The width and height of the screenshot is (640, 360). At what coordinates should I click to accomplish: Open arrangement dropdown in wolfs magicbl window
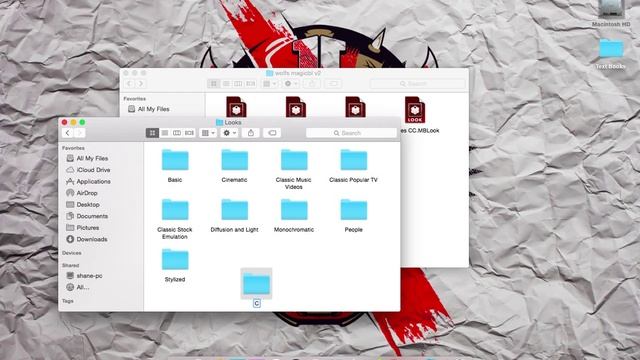pyautogui.click(x=269, y=84)
